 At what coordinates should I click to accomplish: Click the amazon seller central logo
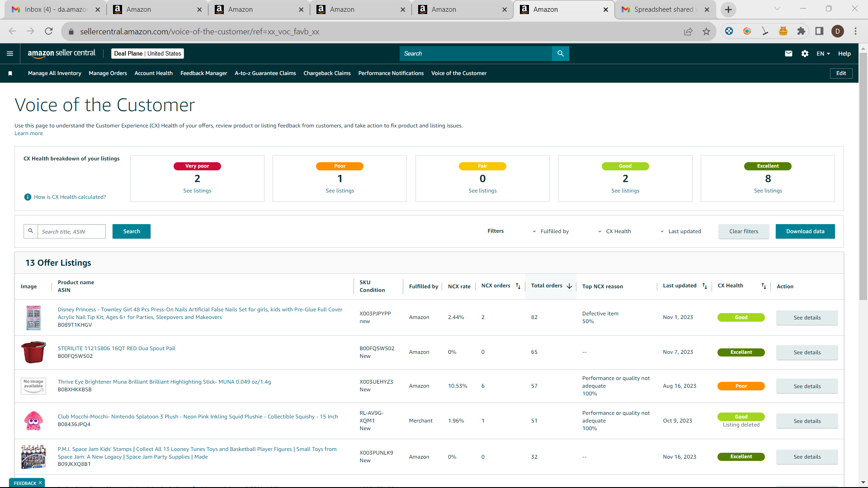61,53
